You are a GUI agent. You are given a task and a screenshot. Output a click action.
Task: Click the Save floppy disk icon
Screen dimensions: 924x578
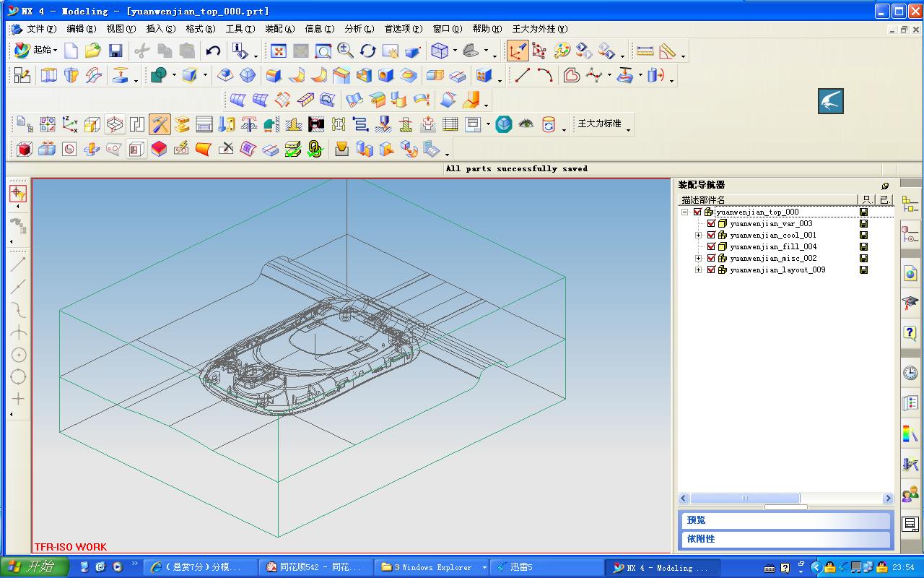point(115,51)
